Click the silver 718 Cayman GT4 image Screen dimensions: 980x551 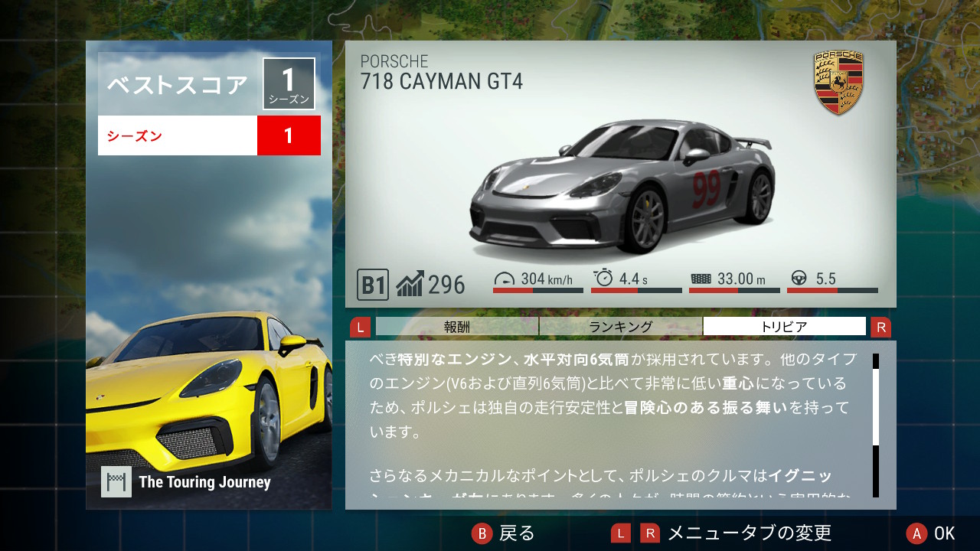622,187
